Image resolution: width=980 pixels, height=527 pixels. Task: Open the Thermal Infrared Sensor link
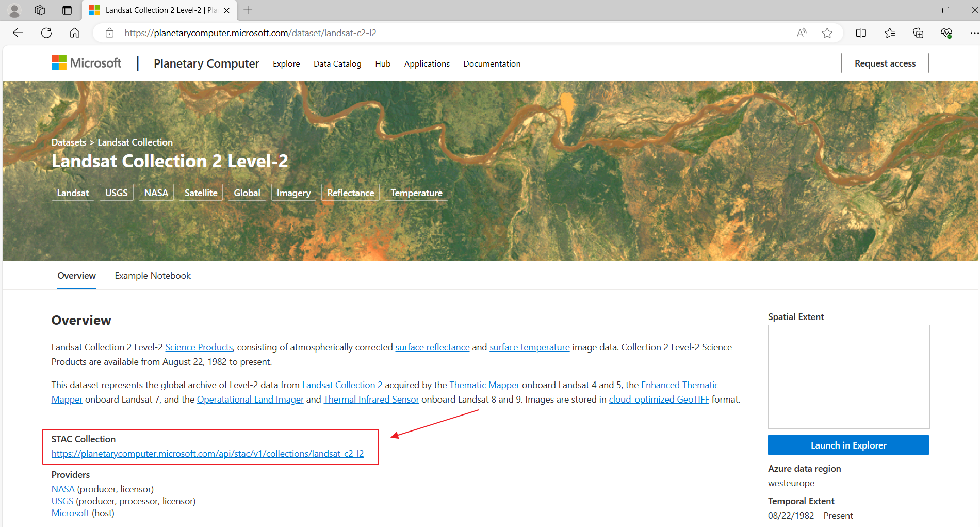(371, 400)
